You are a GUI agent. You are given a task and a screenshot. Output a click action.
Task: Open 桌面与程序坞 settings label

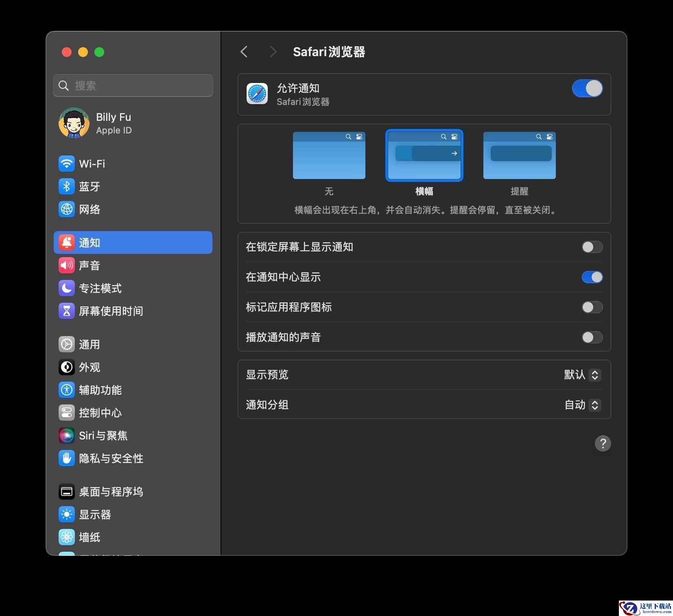(111, 492)
